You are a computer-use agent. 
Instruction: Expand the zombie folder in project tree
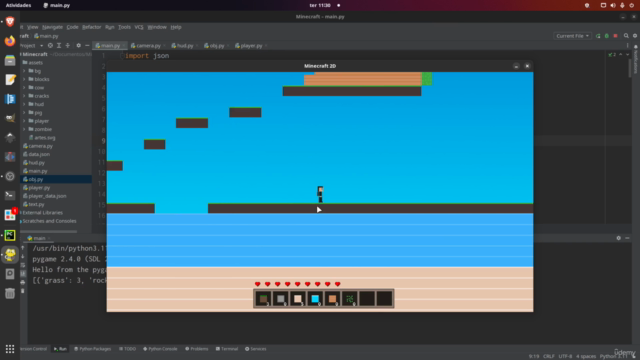coord(24,129)
